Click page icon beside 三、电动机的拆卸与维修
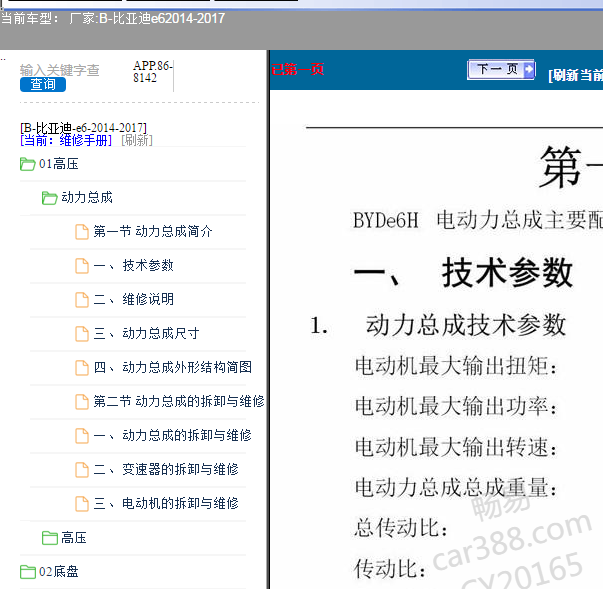The width and height of the screenshot is (603, 589). pos(82,503)
